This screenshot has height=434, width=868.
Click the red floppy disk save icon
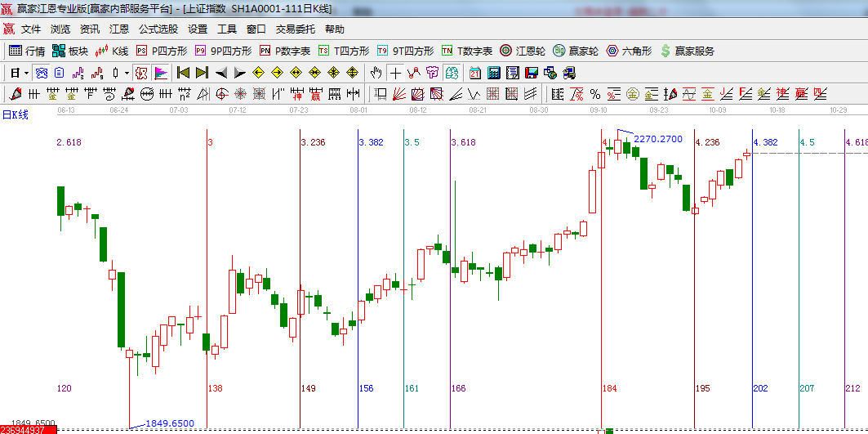(x=531, y=73)
